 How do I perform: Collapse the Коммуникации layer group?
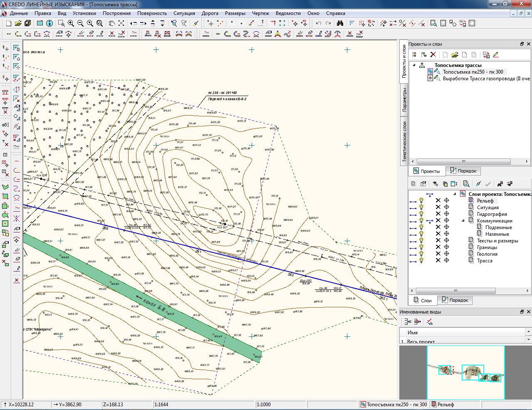(463, 220)
